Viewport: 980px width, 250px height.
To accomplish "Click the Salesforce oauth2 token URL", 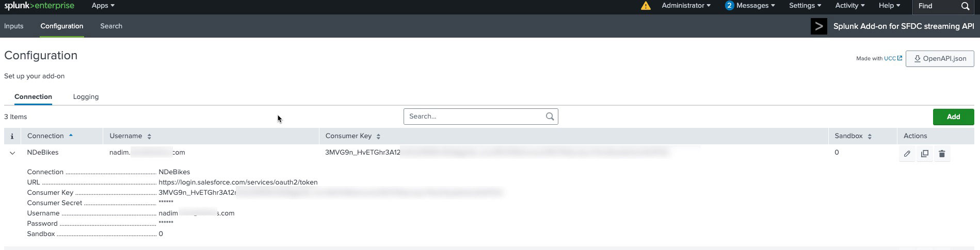I will 238,182.
